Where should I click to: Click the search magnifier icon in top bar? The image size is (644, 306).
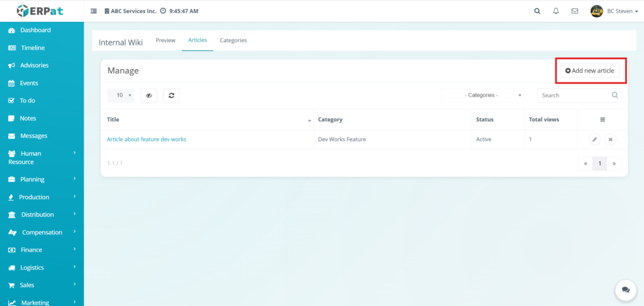point(536,11)
